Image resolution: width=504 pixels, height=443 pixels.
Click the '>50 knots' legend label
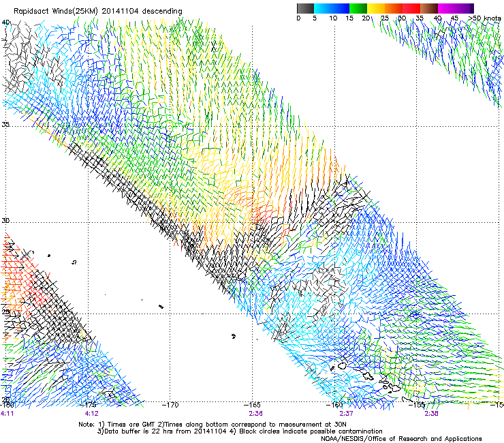[485, 18]
